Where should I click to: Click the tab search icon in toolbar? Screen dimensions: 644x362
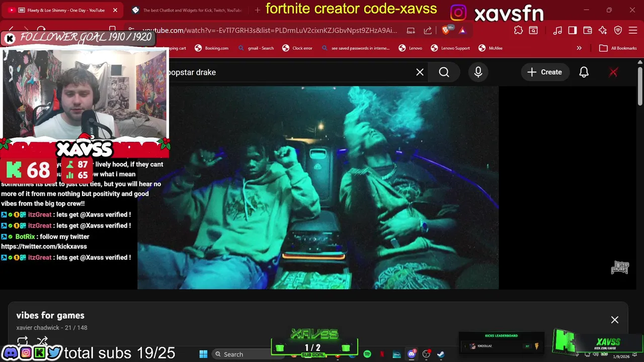pos(533,31)
